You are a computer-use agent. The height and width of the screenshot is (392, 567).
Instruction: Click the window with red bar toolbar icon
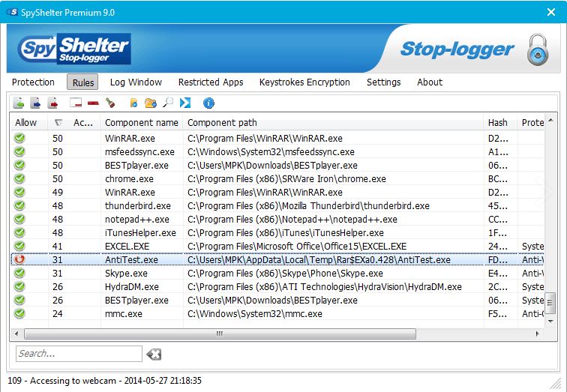coord(76,103)
